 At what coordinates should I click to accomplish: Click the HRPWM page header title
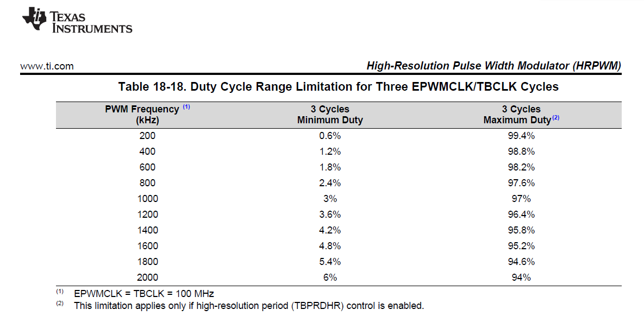point(493,66)
